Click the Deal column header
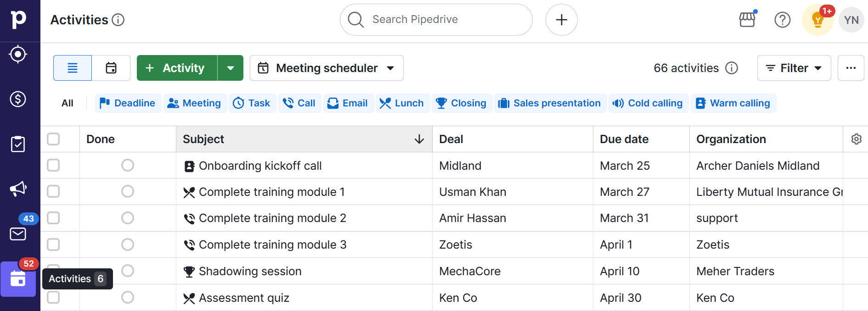The width and height of the screenshot is (868, 311). coord(513,139)
